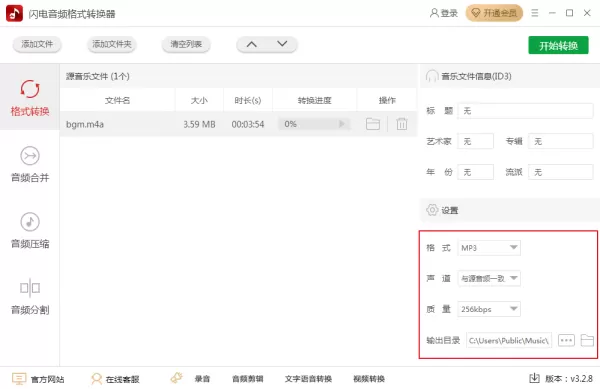Click 添加文件 to add a file
This screenshot has height=389, width=600.
tap(37, 44)
